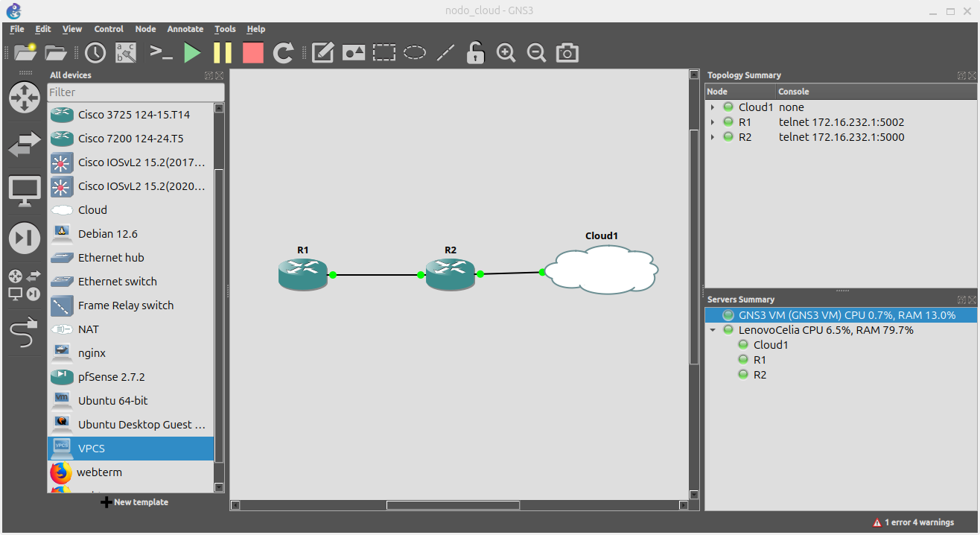The image size is (980, 535).
Task: Take a screenshot using the camera icon
Action: click(x=567, y=53)
